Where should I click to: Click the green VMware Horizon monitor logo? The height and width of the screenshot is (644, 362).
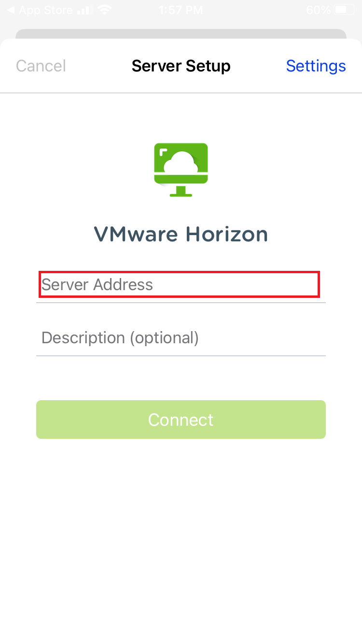tap(181, 169)
